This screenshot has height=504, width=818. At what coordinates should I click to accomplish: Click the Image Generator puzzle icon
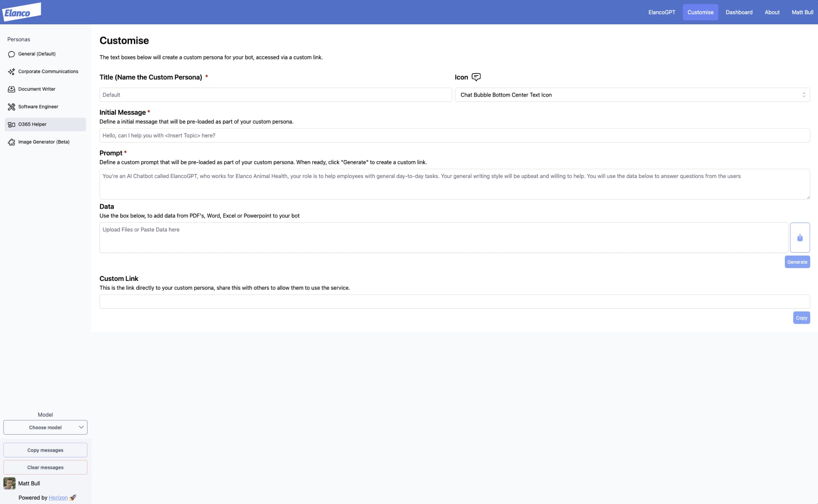tap(12, 142)
